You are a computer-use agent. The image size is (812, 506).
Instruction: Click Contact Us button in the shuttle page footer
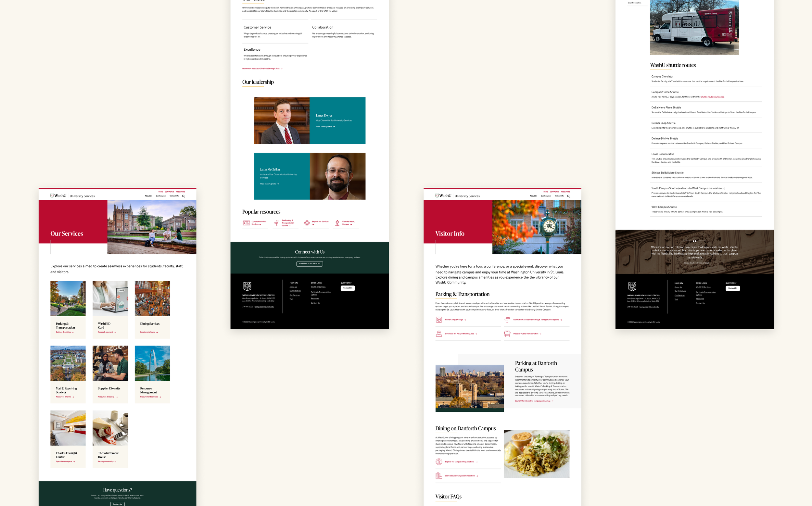click(x=732, y=288)
